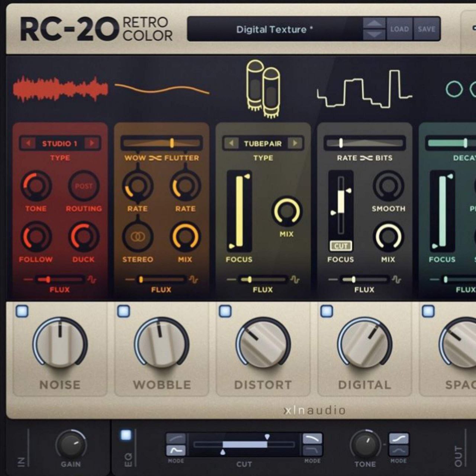Click the master TONE knob
The image size is (476, 476).
click(x=365, y=445)
